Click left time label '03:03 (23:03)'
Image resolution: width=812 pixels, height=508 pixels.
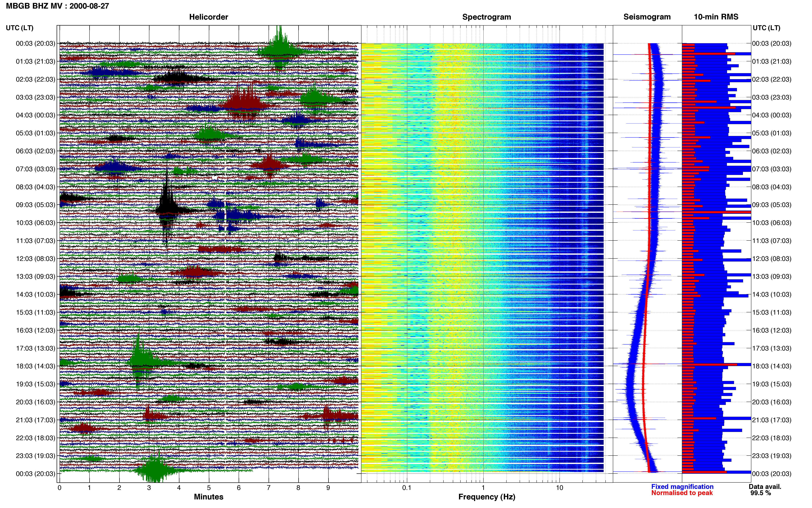tap(35, 97)
